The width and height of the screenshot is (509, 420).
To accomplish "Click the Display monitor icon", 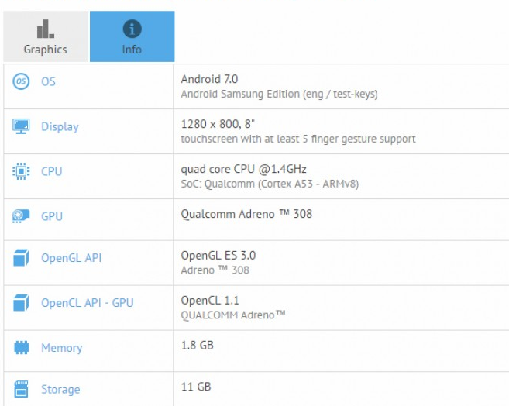I will click(x=21, y=126).
